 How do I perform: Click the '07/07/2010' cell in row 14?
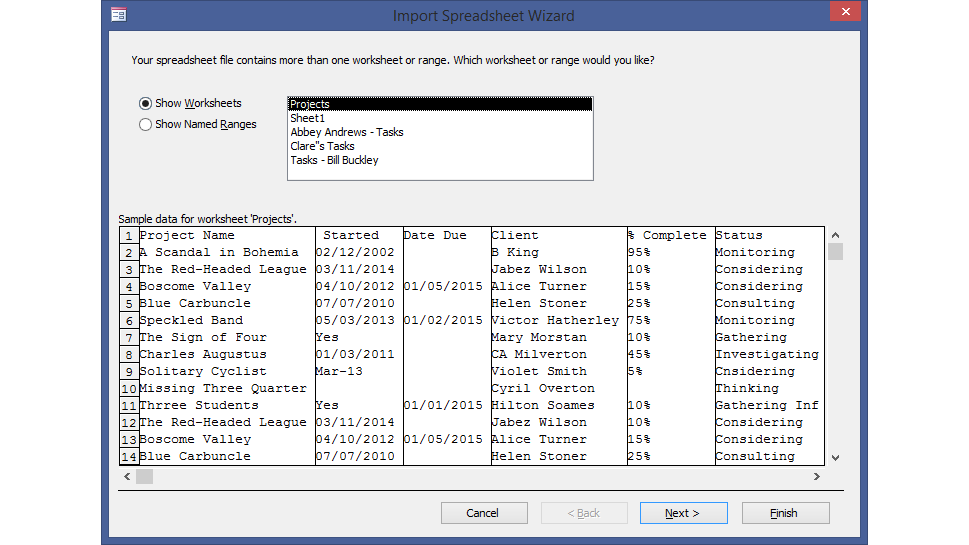coord(359,456)
